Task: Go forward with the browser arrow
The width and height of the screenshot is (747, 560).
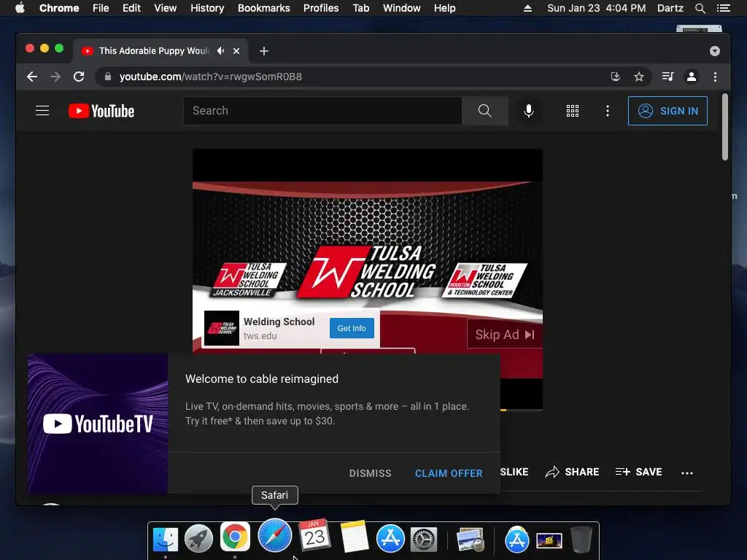Action: click(55, 77)
